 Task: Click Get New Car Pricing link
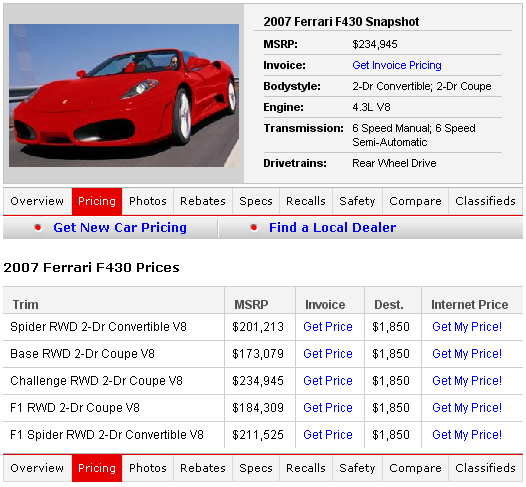tap(120, 227)
